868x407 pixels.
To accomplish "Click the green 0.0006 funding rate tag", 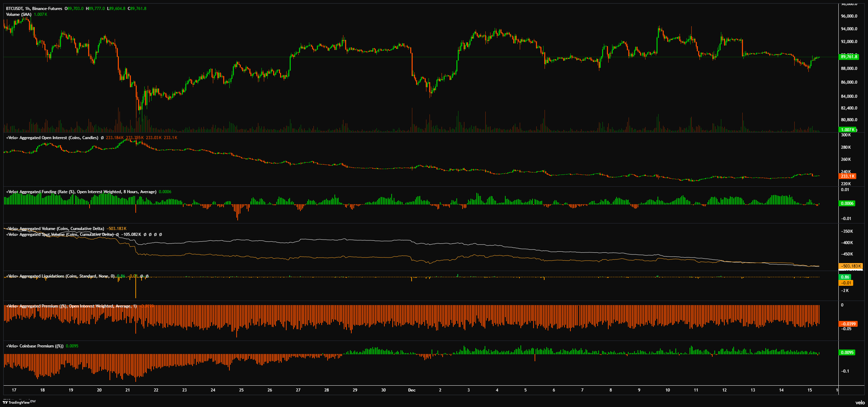I will coord(847,203).
